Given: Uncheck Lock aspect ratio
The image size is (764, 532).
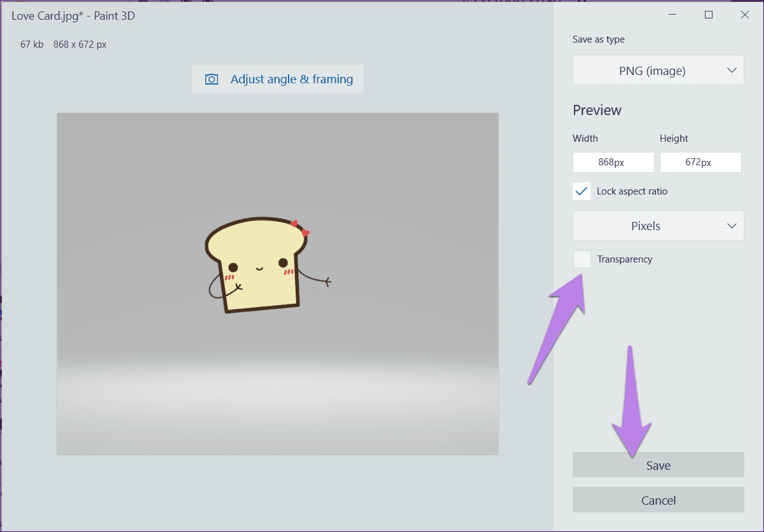Looking at the screenshot, I should coord(582,191).
